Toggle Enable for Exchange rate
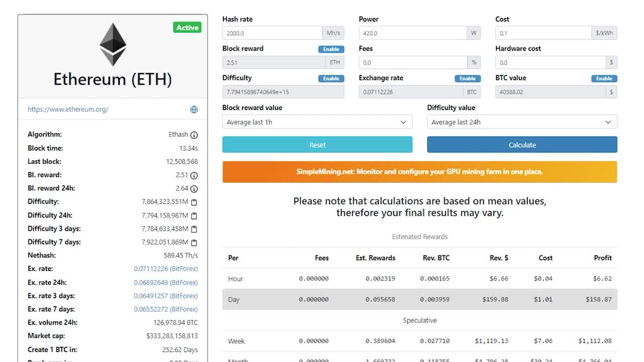The width and height of the screenshot is (644, 362). 467,78
